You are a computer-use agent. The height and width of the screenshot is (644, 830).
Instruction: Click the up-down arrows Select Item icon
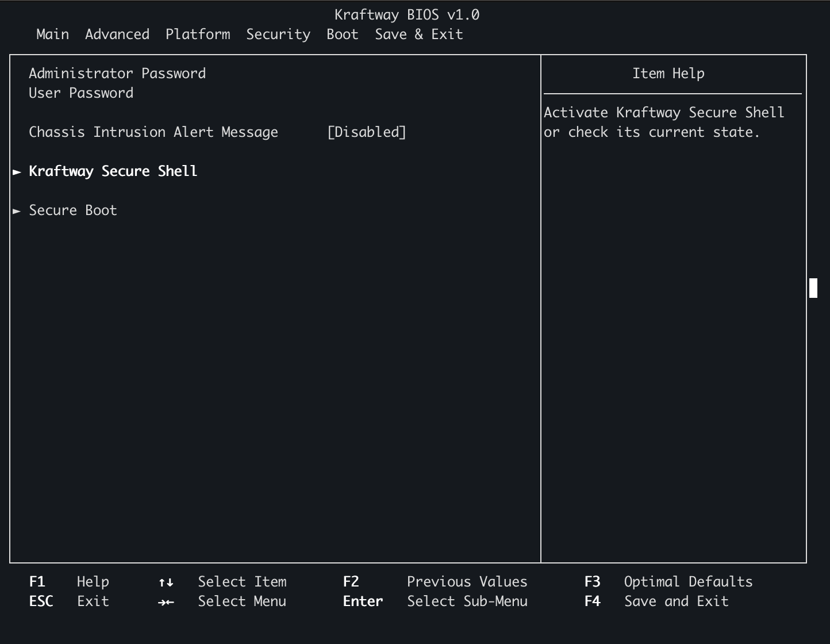166,582
